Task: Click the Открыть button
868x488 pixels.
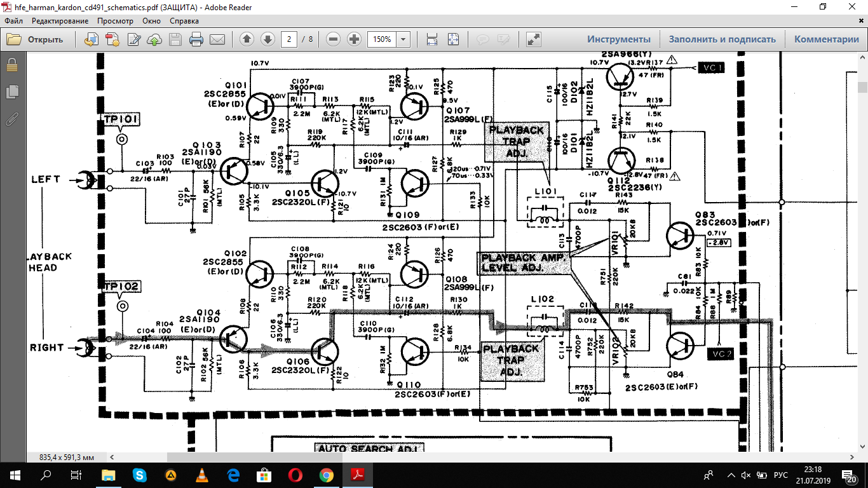Action: point(36,39)
